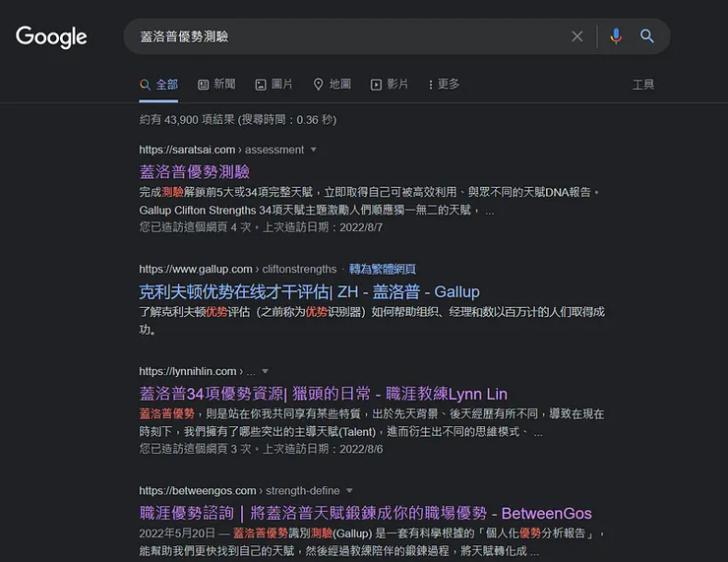Viewport: 728px width, 562px height.
Task: Click the text 上次造訪日期：2022/8/6
Action: click(323, 449)
